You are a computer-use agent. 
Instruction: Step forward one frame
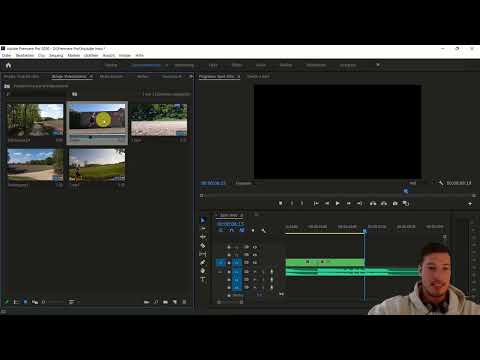point(349,203)
